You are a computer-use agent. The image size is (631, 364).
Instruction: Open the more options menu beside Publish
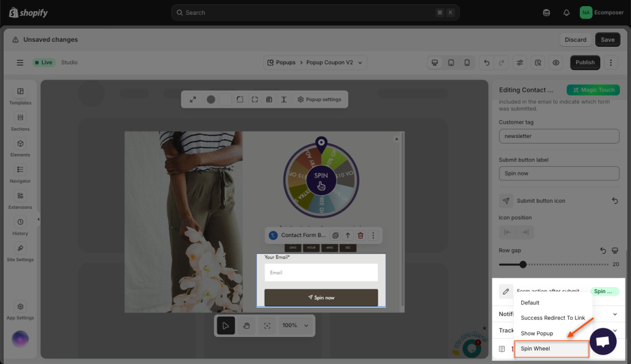pyautogui.click(x=611, y=63)
